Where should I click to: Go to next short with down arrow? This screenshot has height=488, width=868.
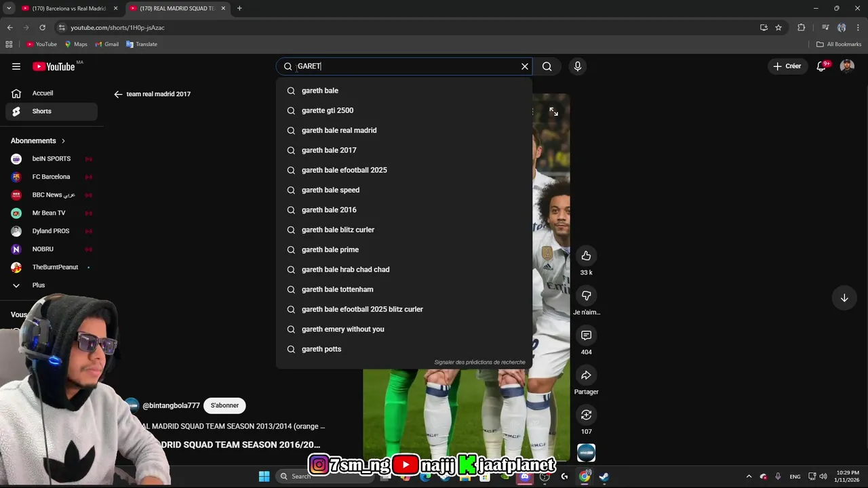(x=844, y=298)
